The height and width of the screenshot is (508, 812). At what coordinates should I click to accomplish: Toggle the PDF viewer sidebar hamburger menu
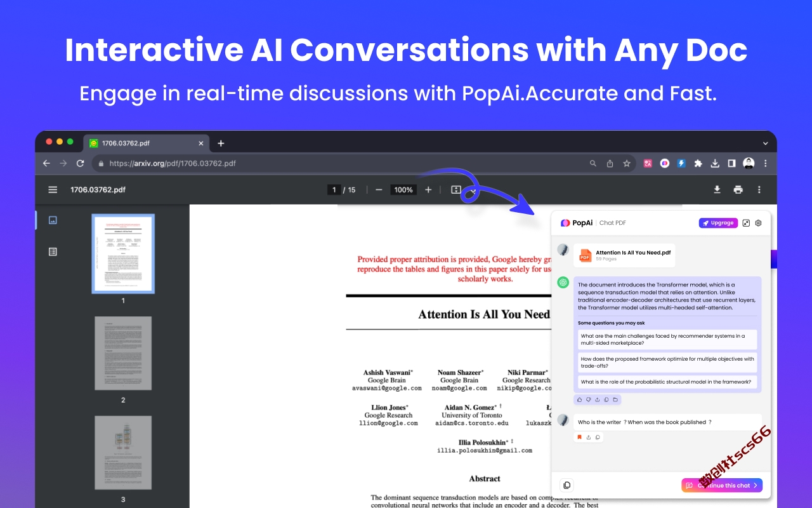point(53,189)
